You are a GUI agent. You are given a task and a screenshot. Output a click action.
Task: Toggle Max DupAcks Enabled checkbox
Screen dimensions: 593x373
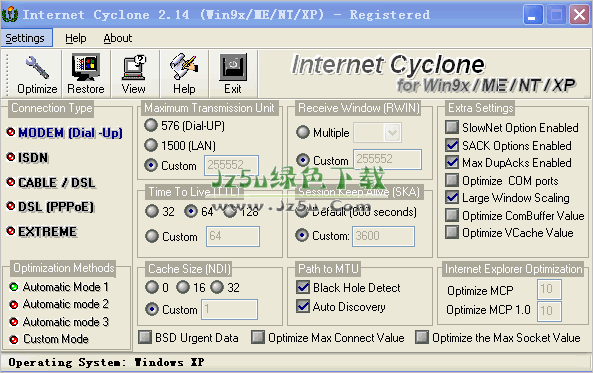coord(452,162)
